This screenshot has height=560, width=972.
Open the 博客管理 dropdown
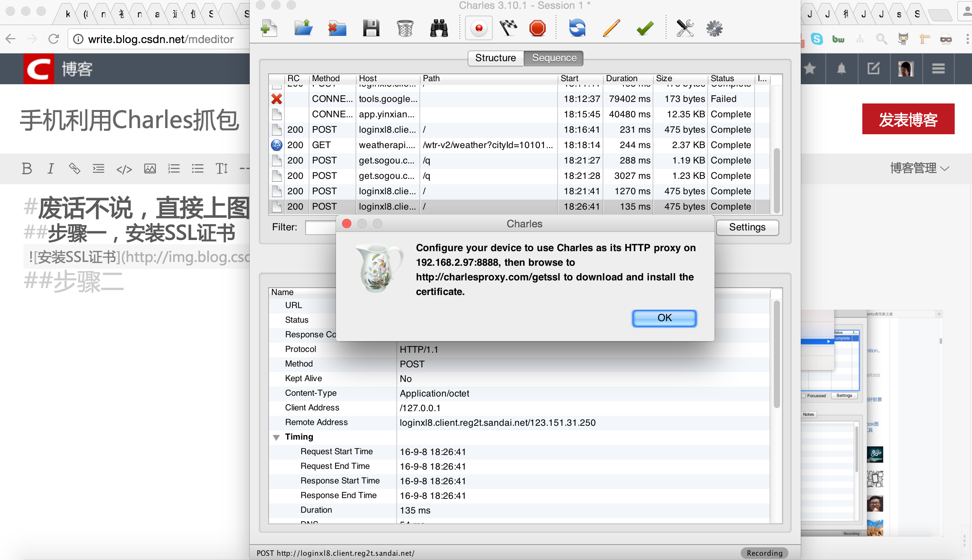coord(920,168)
